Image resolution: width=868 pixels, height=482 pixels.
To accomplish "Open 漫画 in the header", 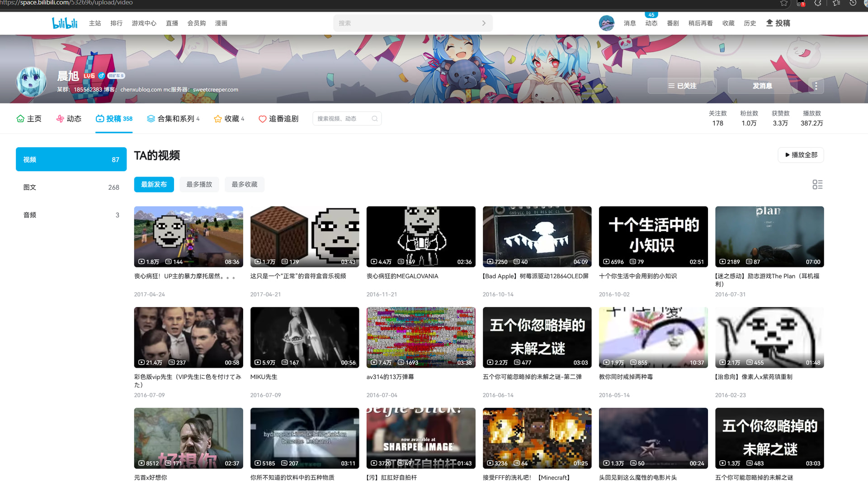I will point(221,23).
